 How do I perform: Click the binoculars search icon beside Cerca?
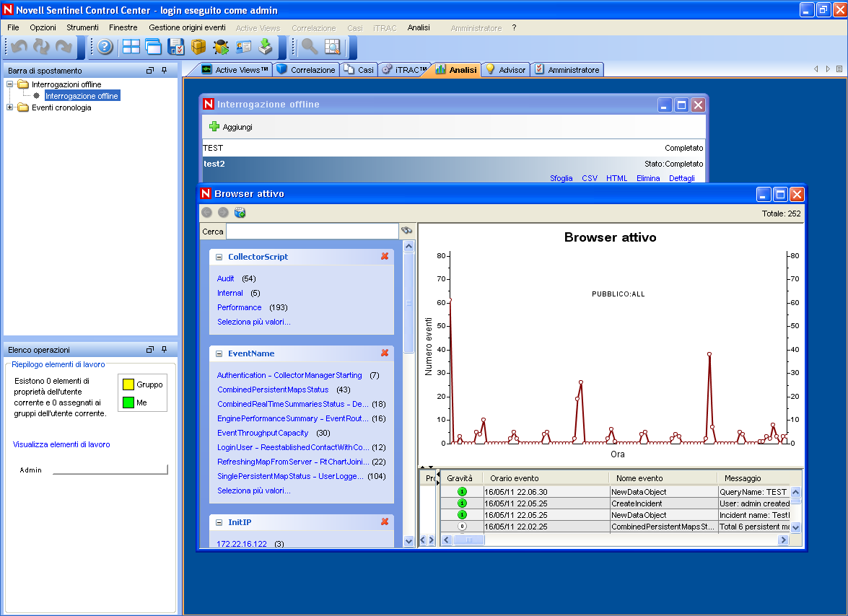407,231
